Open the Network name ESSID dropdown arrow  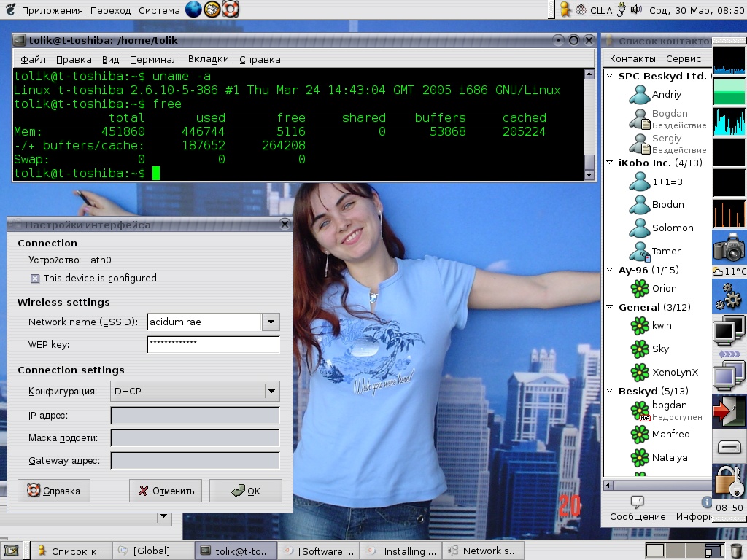[x=271, y=322]
